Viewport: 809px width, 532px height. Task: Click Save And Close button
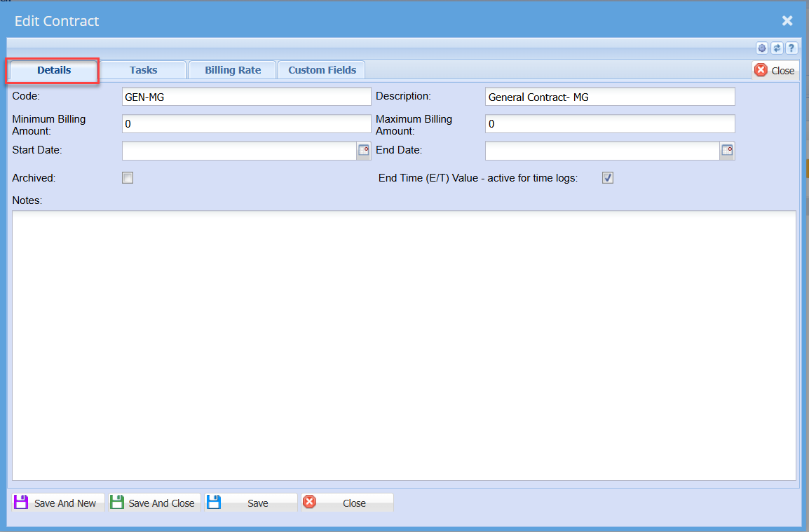point(154,503)
